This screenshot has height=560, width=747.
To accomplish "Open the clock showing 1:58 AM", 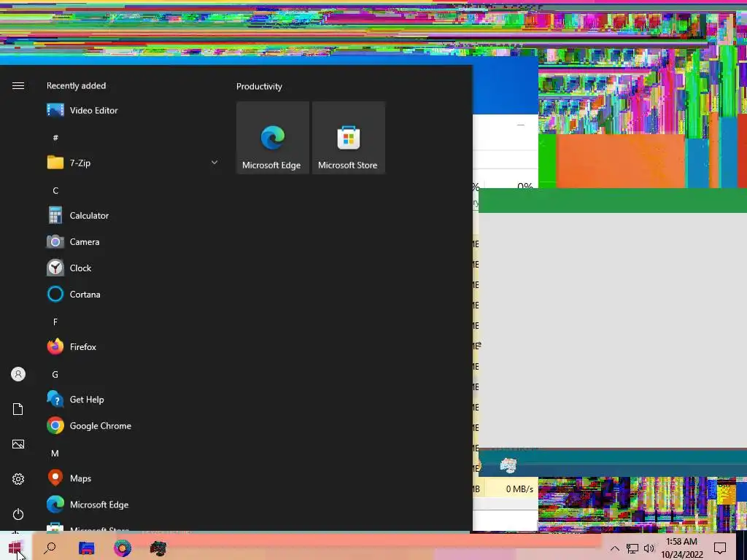I will (682, 548).
